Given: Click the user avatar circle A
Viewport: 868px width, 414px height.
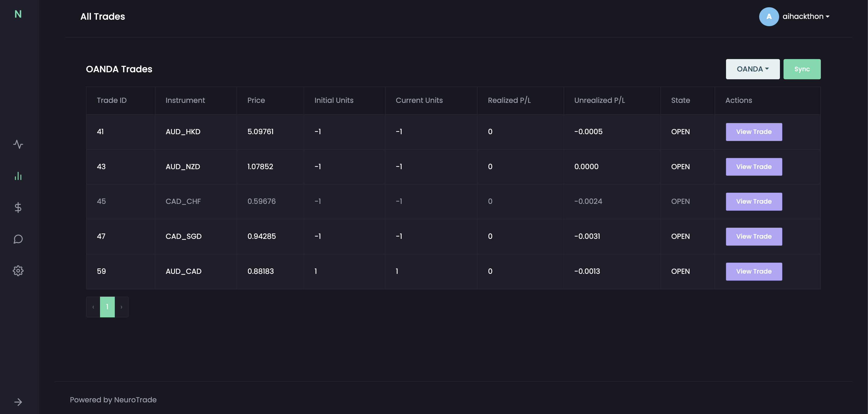Looking at the screenshot, I should click(x=769, y=17).
